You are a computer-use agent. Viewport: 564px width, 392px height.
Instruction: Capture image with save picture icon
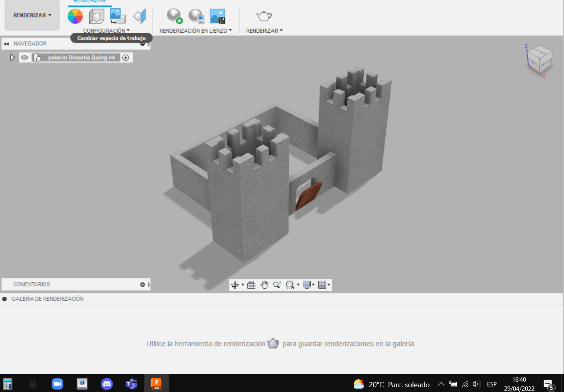(218, 16)
